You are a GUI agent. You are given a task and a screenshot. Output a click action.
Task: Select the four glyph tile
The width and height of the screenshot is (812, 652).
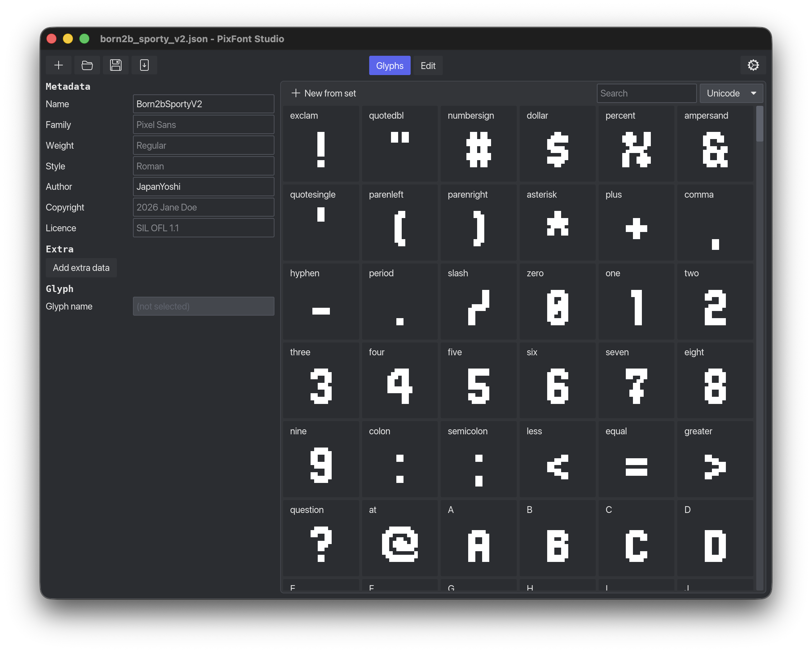400,380
